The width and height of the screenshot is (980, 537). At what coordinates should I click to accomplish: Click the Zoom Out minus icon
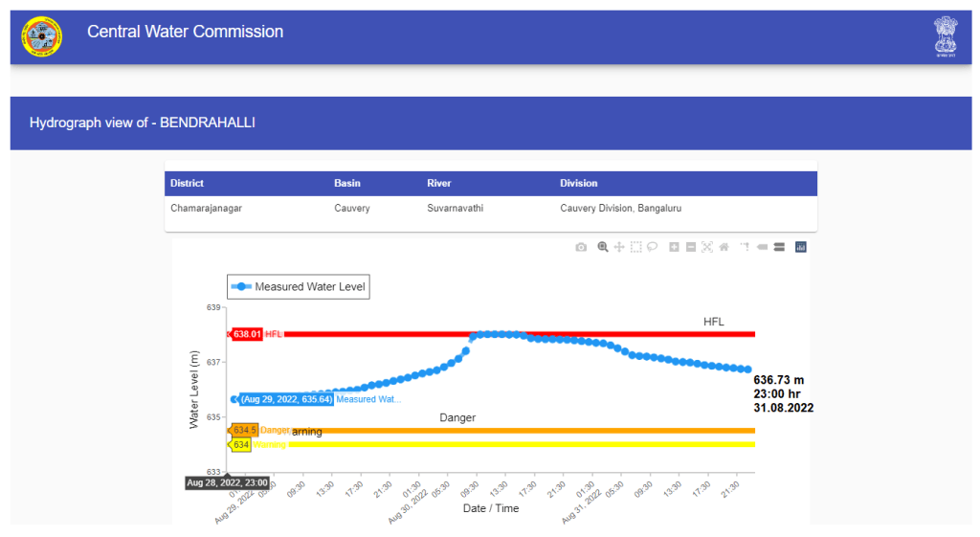[x=690, y=247]
